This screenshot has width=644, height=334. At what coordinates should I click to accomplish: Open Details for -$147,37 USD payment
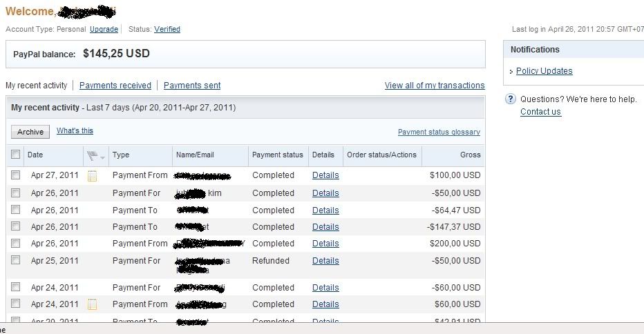pyautogui.click(x=325, y=227)
